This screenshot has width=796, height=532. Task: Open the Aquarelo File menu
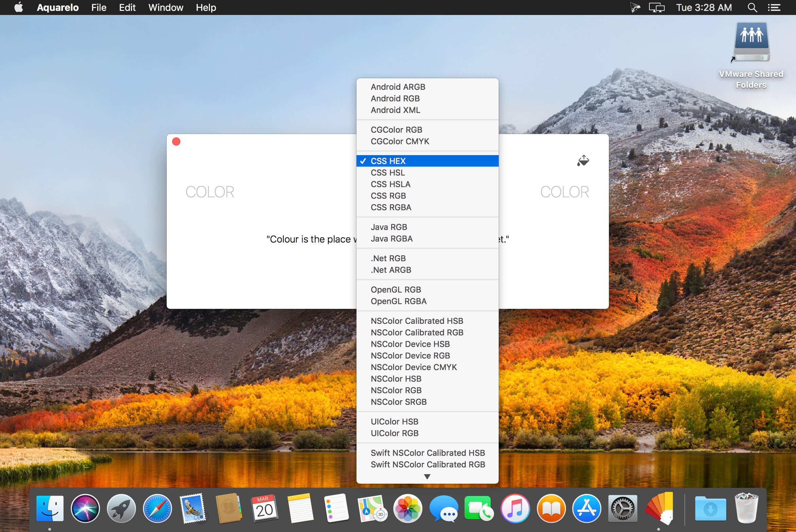click(x=99, y=8)
